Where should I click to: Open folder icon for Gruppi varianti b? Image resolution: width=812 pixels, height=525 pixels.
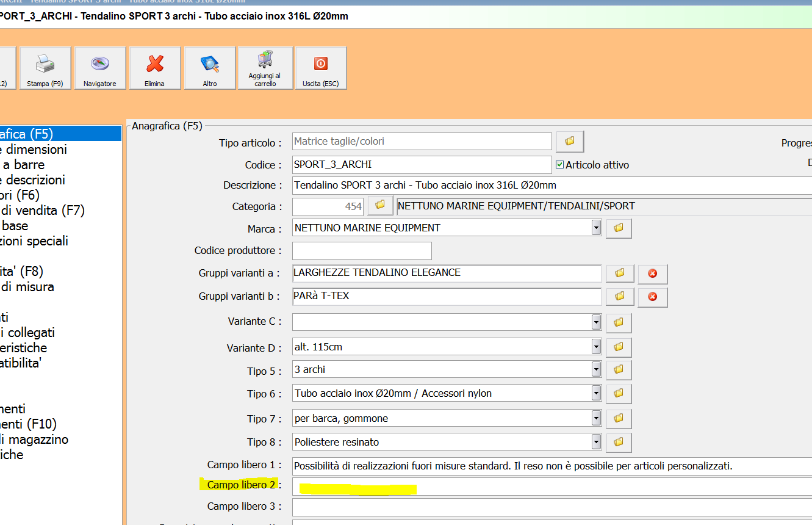[620, 297]
